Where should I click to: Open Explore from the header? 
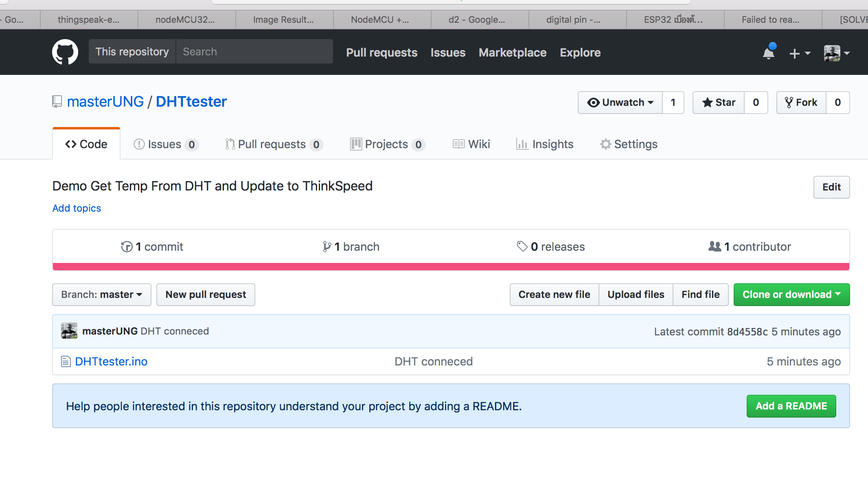tap(580, 53)
